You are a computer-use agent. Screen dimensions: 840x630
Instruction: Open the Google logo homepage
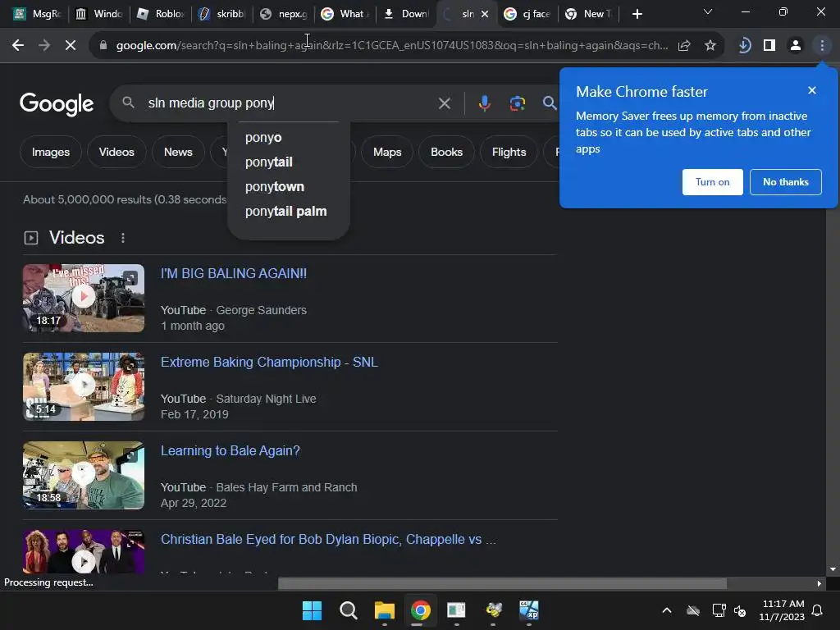pos(57,104)
